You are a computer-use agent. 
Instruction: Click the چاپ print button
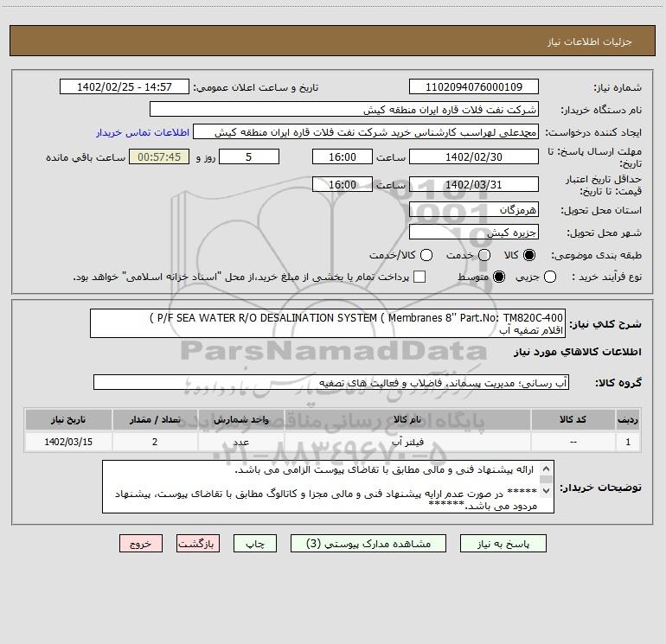pyautogui.click(x=255, y=544)
